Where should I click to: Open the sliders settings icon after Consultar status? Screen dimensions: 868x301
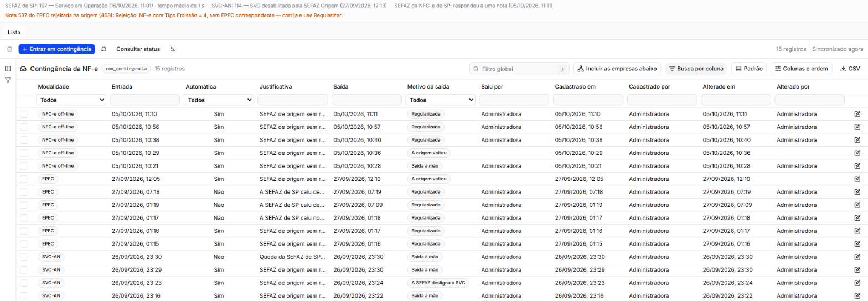point(173,49)
